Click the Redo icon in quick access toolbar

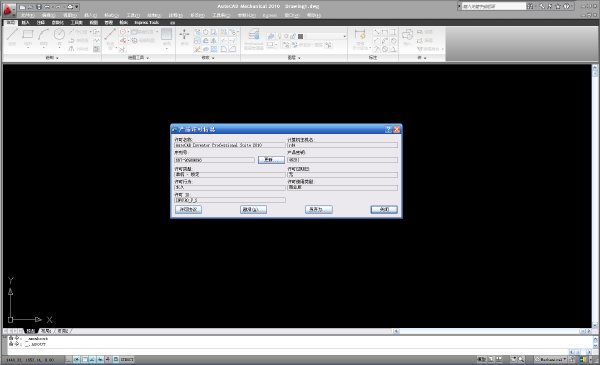point(59,7)
